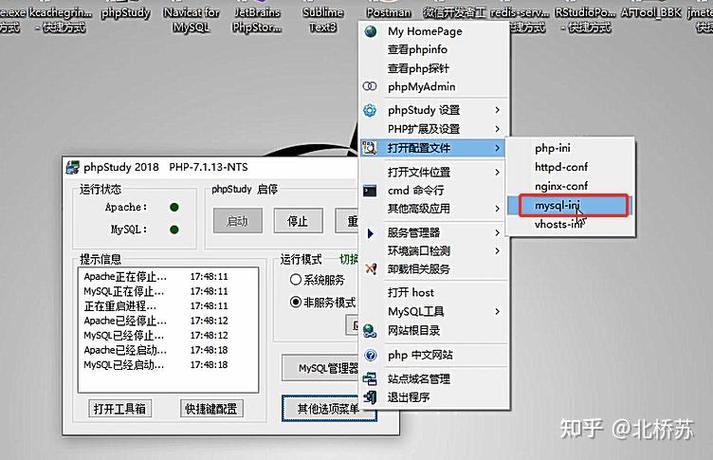Click the phpMyAdmin link icon
Screen dimensions: 713x460
click(x=370, y=86)
